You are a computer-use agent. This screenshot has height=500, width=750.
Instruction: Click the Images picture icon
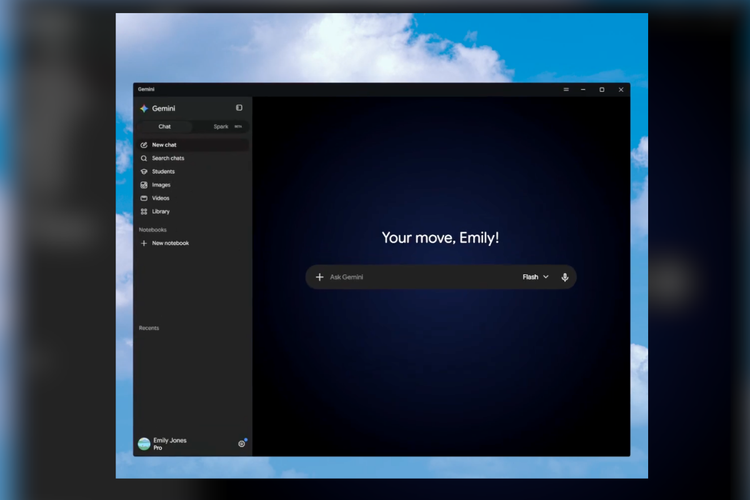click(x=144, y=185)
